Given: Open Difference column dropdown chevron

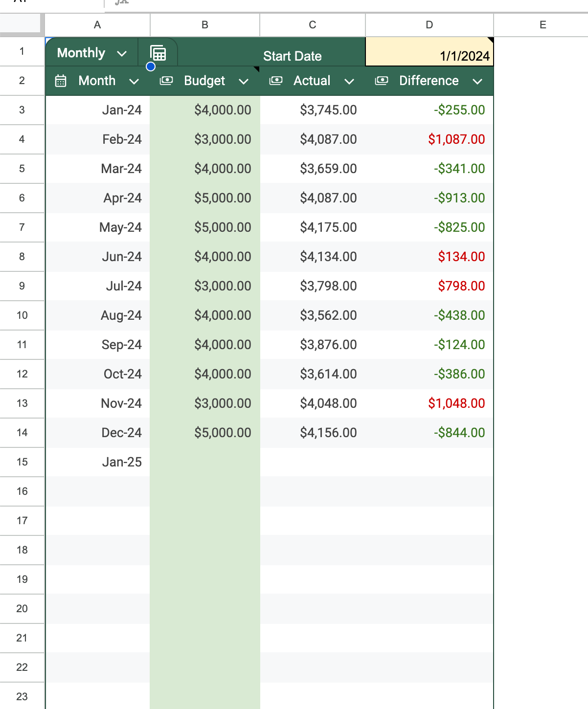Looking at the screenshot, I should pos(477,81).
